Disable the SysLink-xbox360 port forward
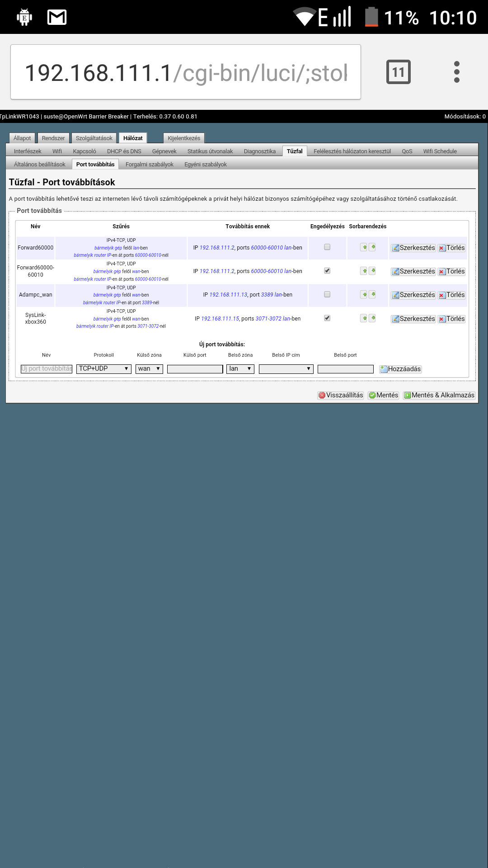Image resolution: width=488 pixels, height=868 pixels. 327,318
